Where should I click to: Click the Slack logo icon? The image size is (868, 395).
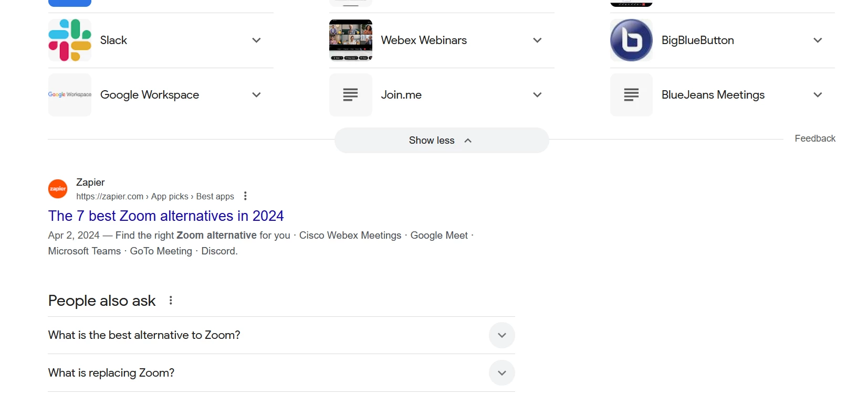[x=70, y=40]
